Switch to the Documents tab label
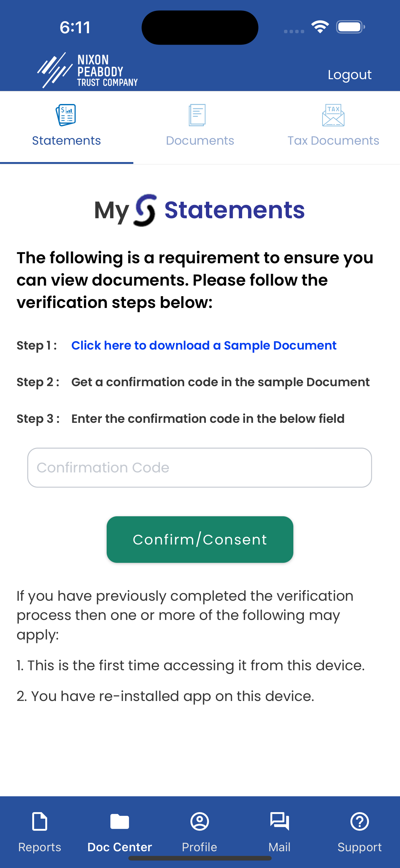 [200, 141]
